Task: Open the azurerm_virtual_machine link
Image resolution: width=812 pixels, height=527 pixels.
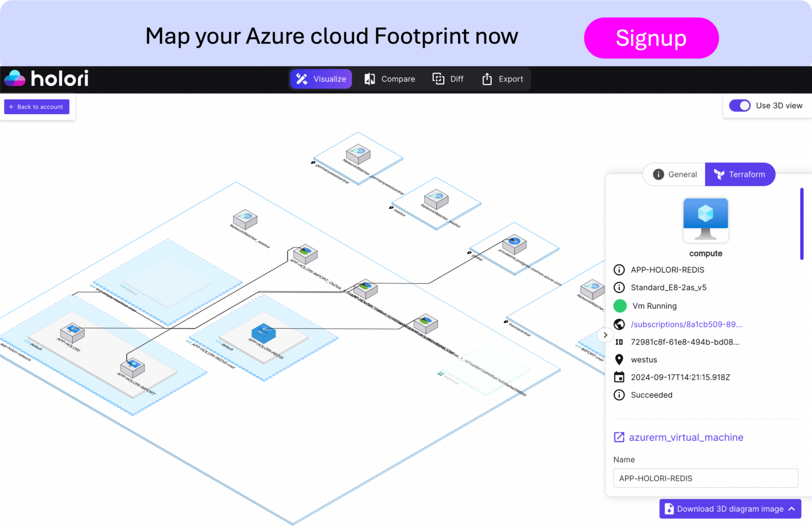Action: coord(686,437)
